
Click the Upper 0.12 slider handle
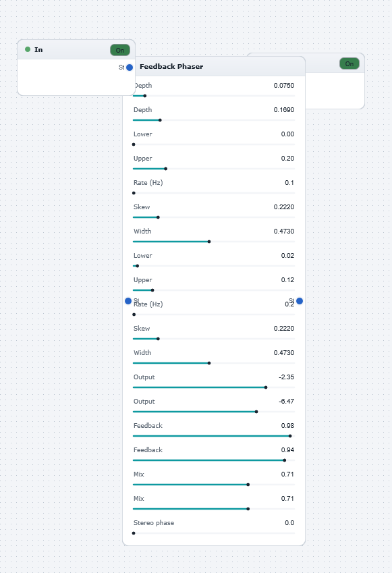pyautogui.click(x=152, y=290)
